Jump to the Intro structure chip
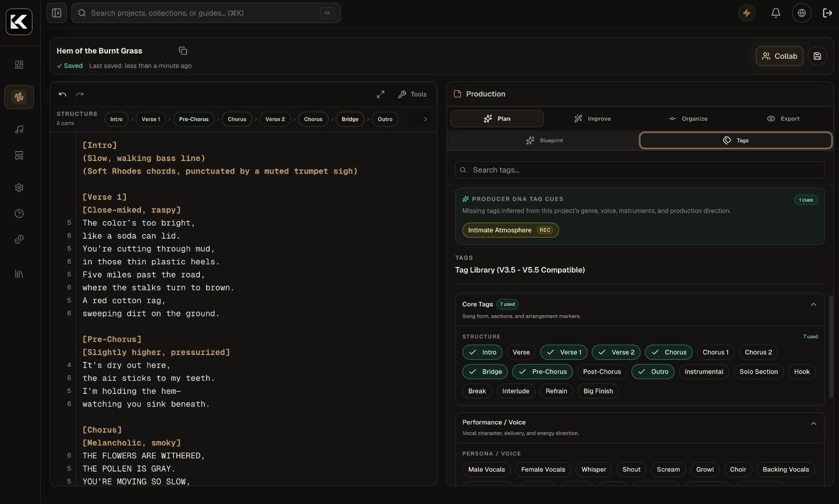The image size is (839, 504). click(x=116, y=119)
